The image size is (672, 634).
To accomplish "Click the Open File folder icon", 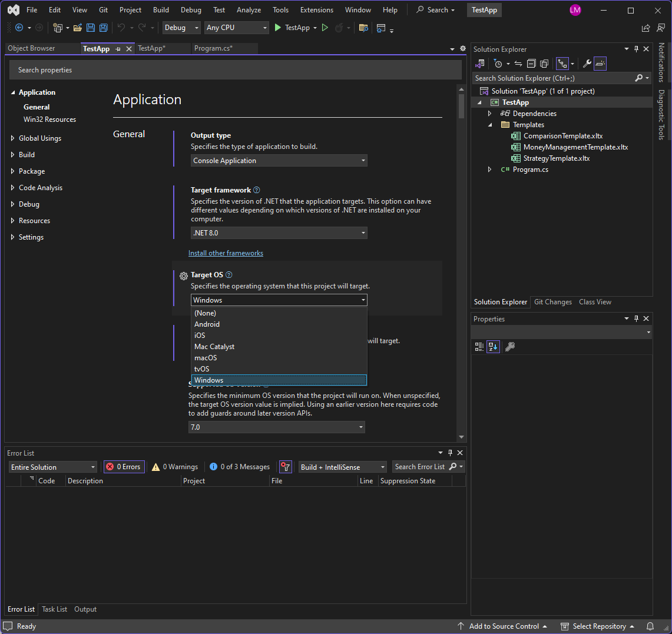I will point(78,28).
